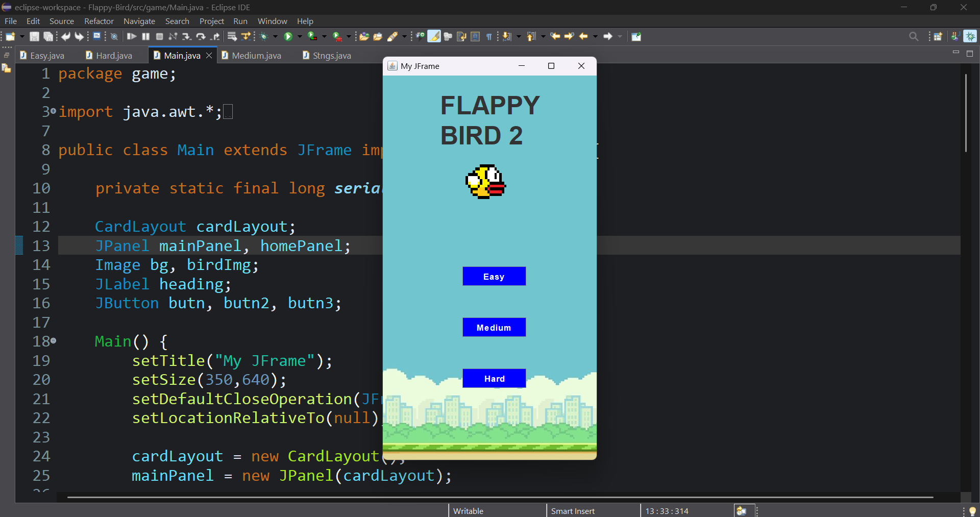Viewport: 980px width, 517px height.
Task: Switch to the Medium.java editor tab
Action: [256, 56]
